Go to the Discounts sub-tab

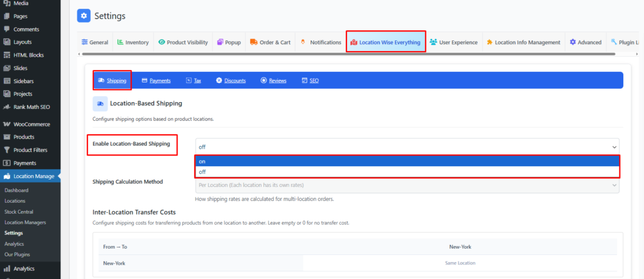(231, 81)
